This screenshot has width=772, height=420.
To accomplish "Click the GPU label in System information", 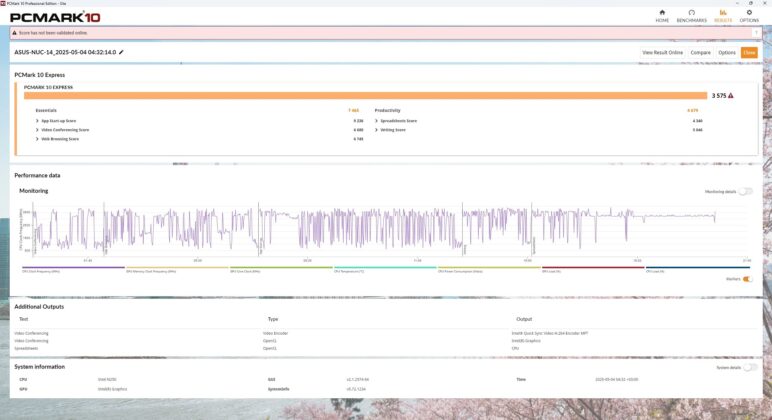I will [23, 389].
